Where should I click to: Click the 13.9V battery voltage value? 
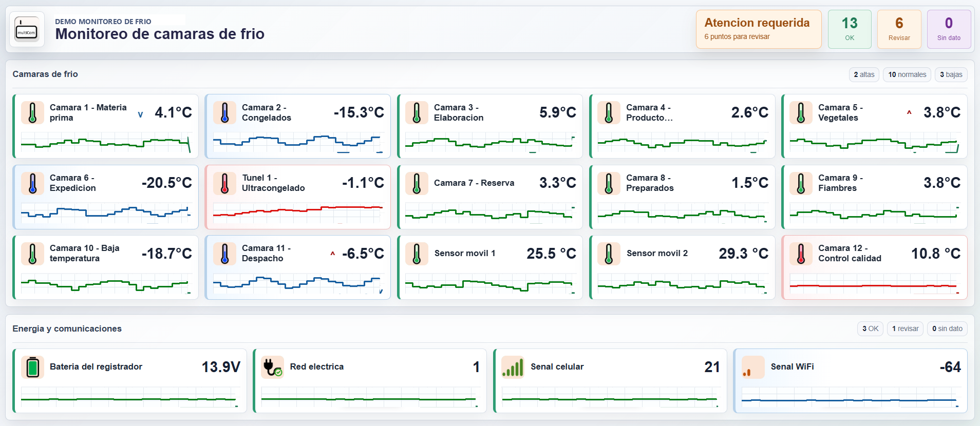[x=221, y=367]
